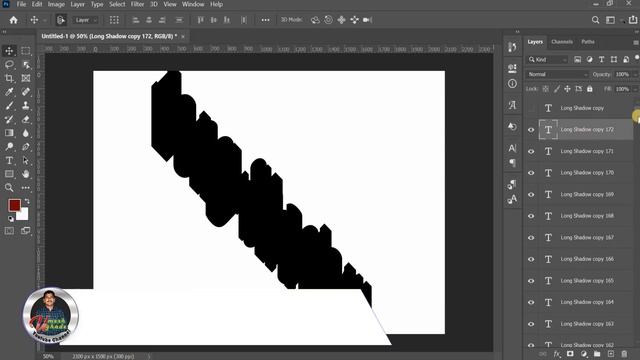Viewport: 640px width, 360px height.
Task: Select the Clone Stamp tool
Action: click(x=26, y=106)
